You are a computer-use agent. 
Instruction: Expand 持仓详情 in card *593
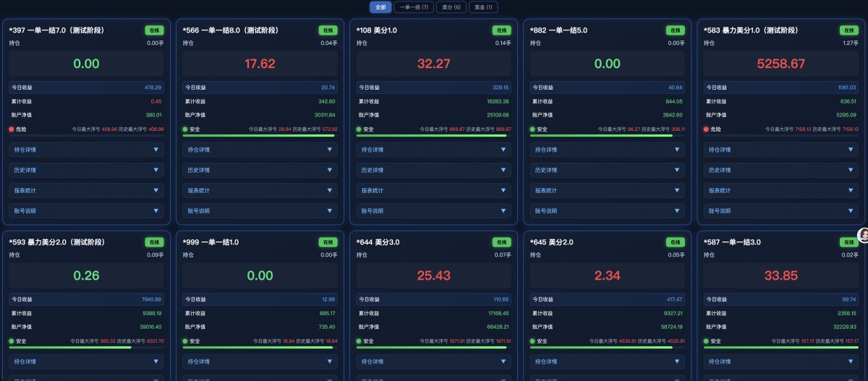[86, 361]
